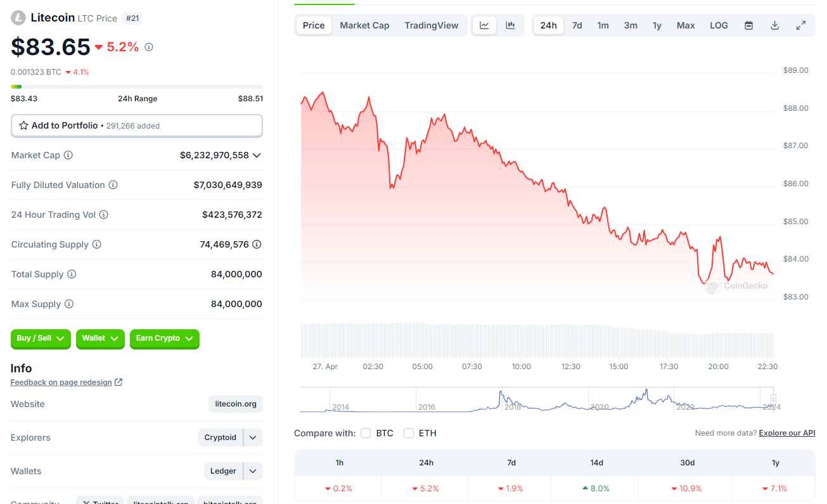Open info icon beside 74,469,576 value
Screen dimensions: 827x504
coord(257,244)
